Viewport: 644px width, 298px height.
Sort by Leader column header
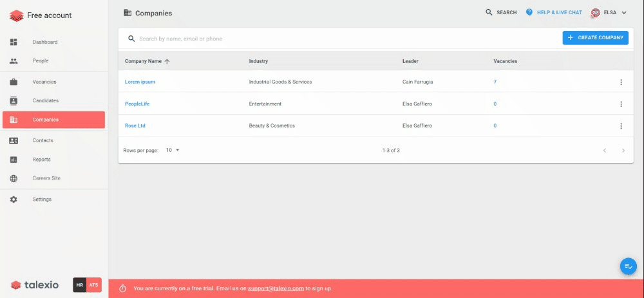(410, 61)
